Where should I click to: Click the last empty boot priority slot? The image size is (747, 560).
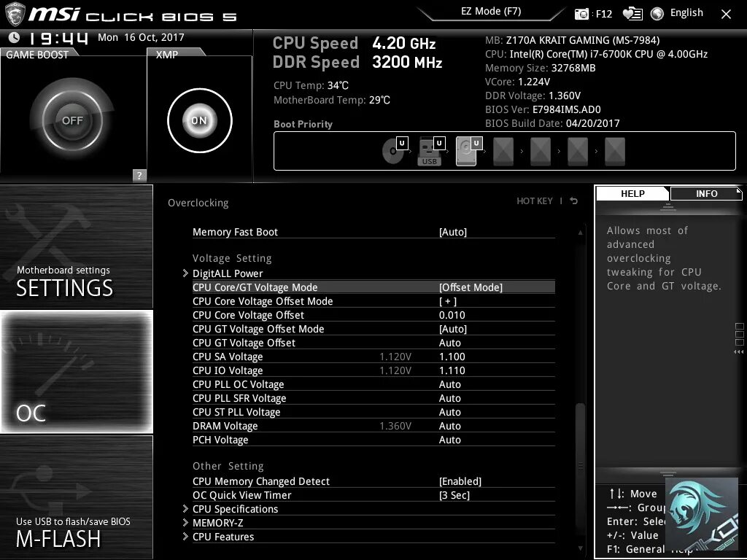coord(615,152)
